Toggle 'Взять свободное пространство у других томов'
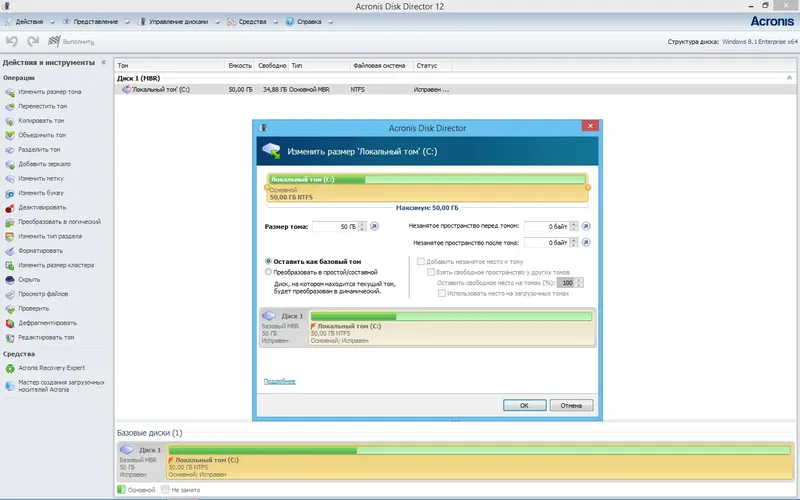Screen dimensions: 800x500 click(x=431, y=272)
